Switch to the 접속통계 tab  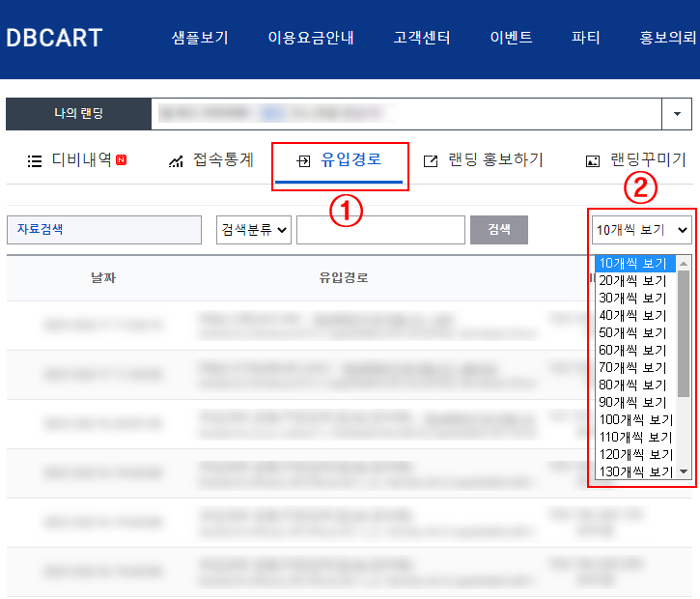(x=222, y=160)
